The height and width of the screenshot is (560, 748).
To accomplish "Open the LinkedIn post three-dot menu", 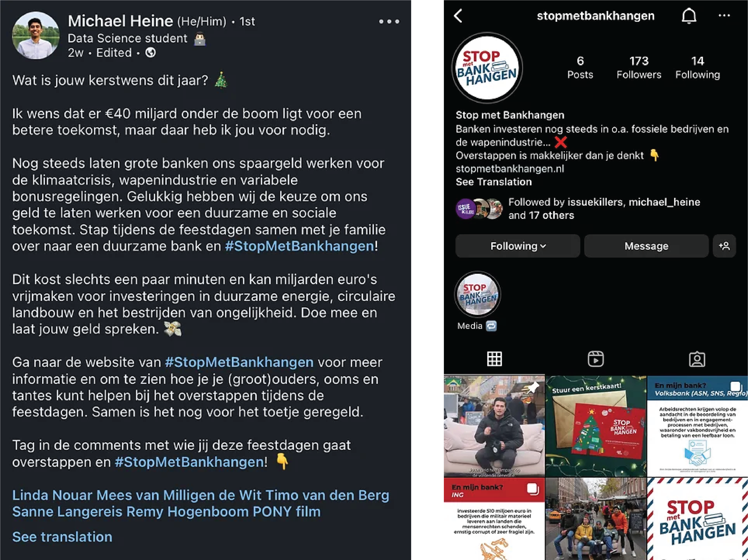I will (389, 22).
